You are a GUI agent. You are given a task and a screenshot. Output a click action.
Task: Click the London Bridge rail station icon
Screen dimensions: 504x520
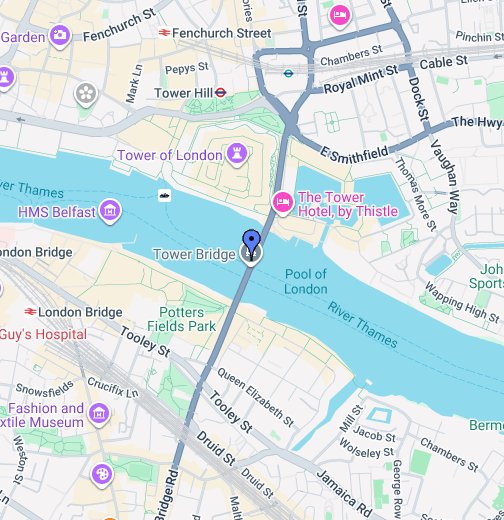click(30, 312)
